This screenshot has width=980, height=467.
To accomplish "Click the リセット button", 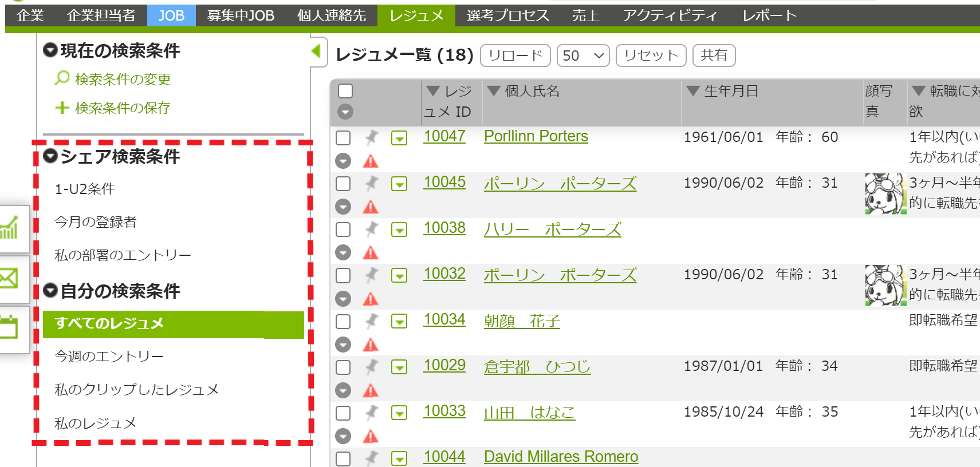I will tap(651, 56).
